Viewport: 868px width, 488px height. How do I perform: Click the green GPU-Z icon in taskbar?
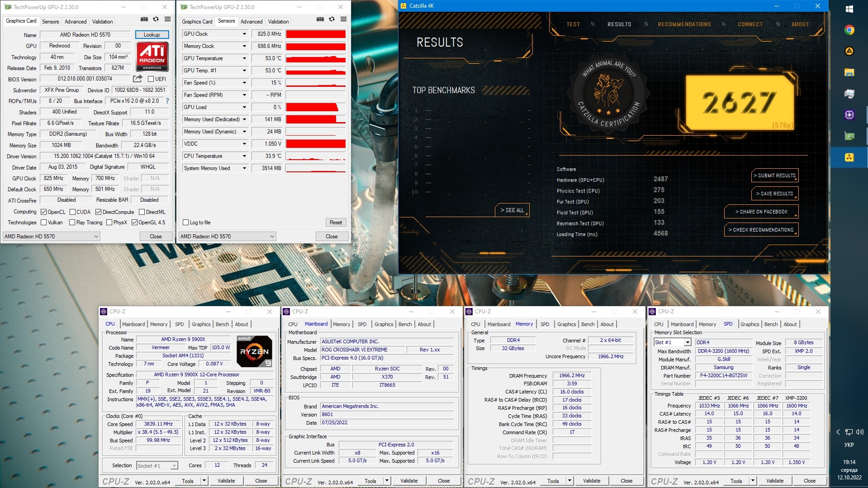pyautogui.click(x=849, y=136)
